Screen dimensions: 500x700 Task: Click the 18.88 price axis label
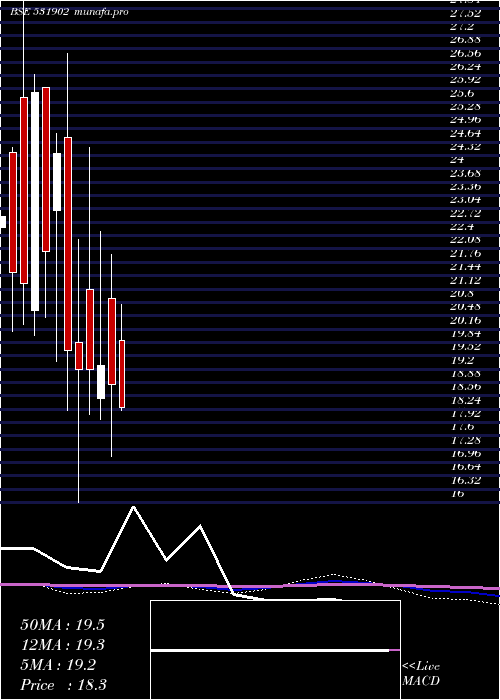pos(466,374)
